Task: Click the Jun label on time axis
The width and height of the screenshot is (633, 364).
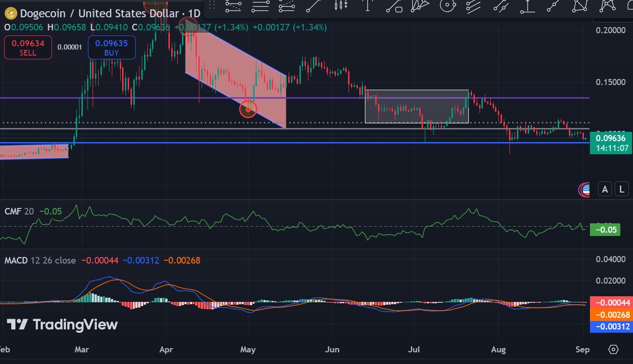Action: pyautogui.click(x=332, y=350)
